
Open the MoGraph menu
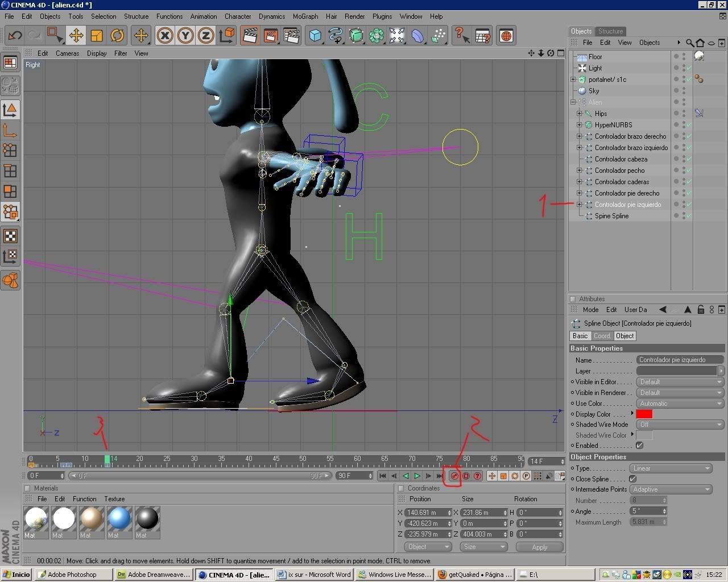point(305,16)
